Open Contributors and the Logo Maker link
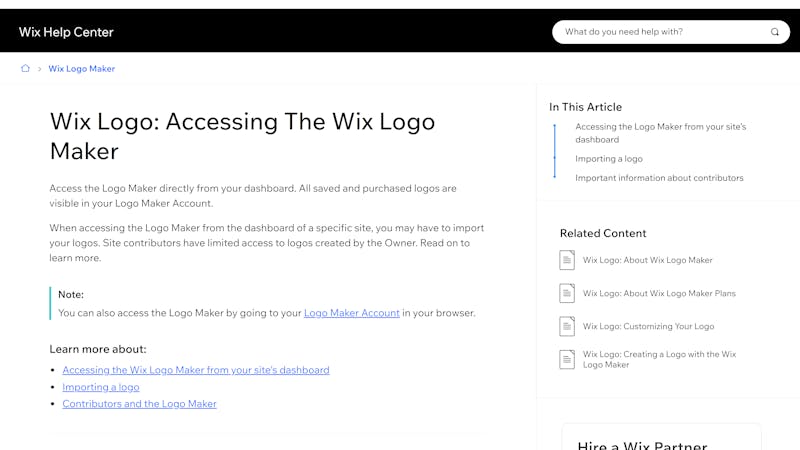 139,404
